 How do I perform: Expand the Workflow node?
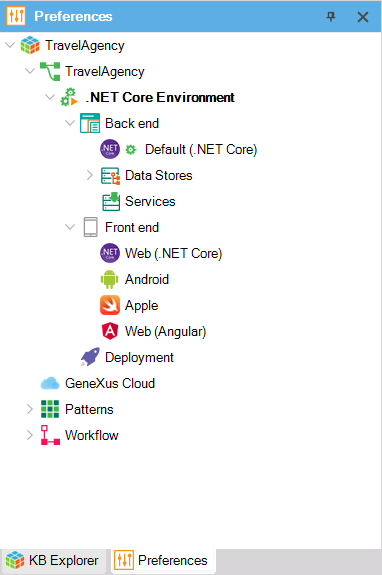click(x=30, y=435)
